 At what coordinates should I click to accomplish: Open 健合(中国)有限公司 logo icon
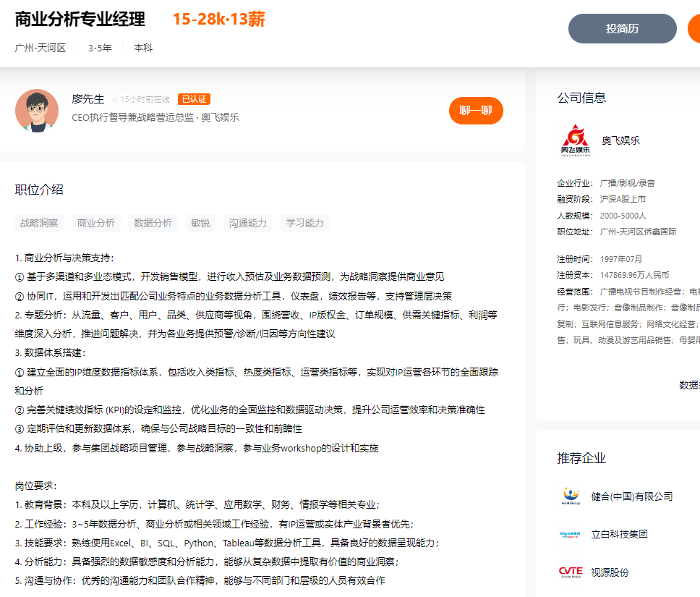point(571,496)
